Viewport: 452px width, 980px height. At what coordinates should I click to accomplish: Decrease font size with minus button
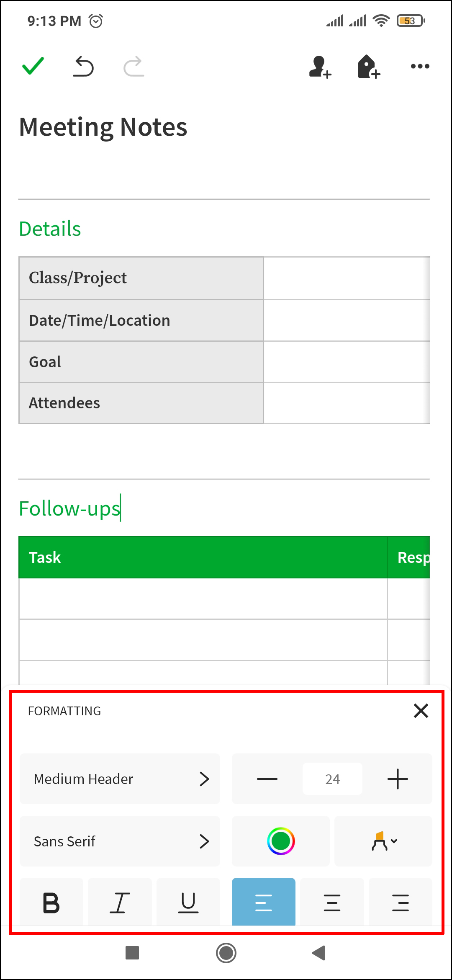(x=267, y=779)
